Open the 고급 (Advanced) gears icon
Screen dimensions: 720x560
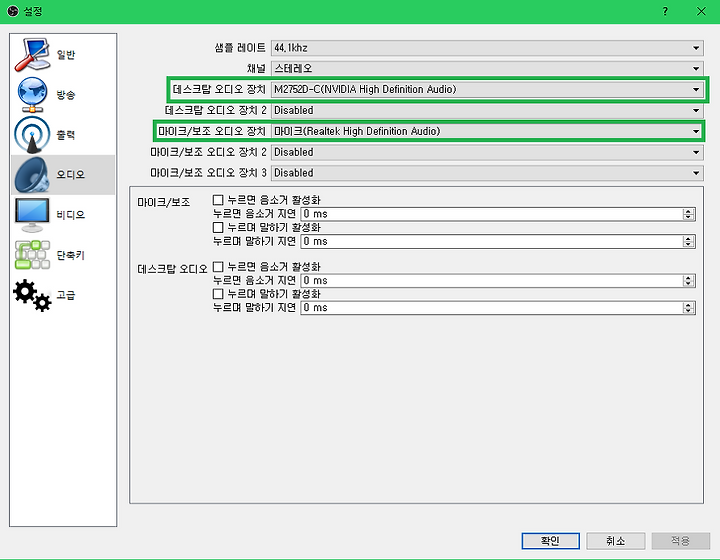pos(32,295)
